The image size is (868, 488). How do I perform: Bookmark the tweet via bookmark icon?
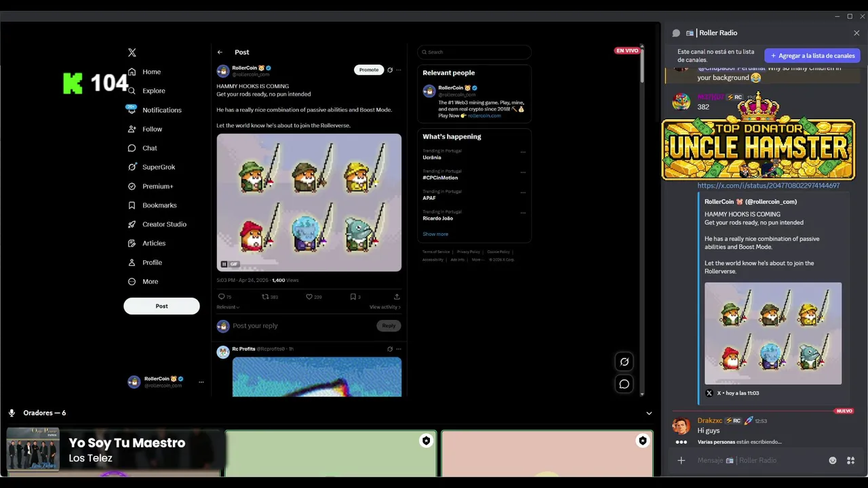(353, 297)
